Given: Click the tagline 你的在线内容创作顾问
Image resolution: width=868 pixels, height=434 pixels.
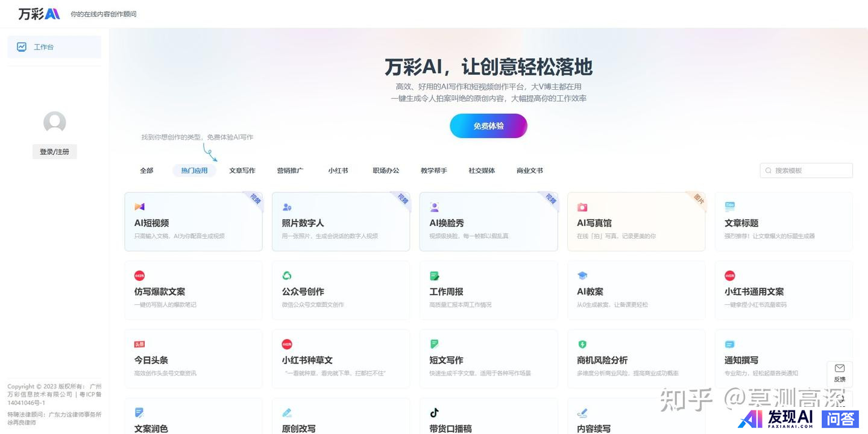Looking at the screenshot, I should (x=104, y=14).
